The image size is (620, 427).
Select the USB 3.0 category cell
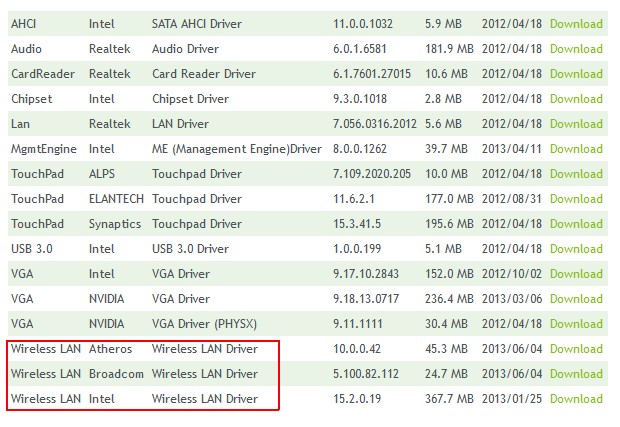point(32,249)
